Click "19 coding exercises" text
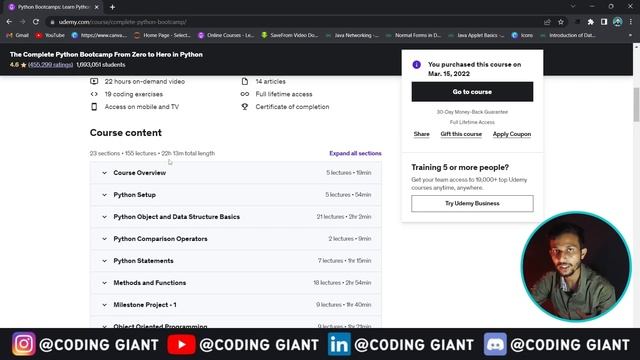The width and height of the screenshot is (640, 360). [133, 94]
